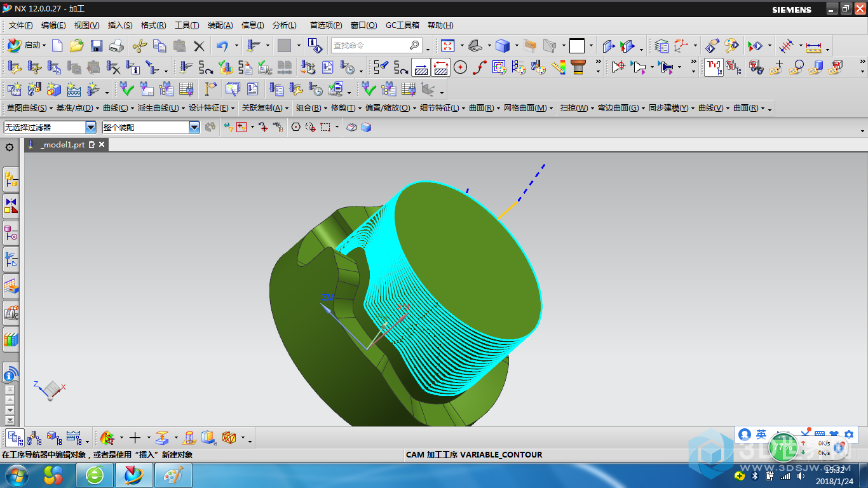Delete with the black X icon
This screenshot has height=488, width=868.
pos(199,45)
